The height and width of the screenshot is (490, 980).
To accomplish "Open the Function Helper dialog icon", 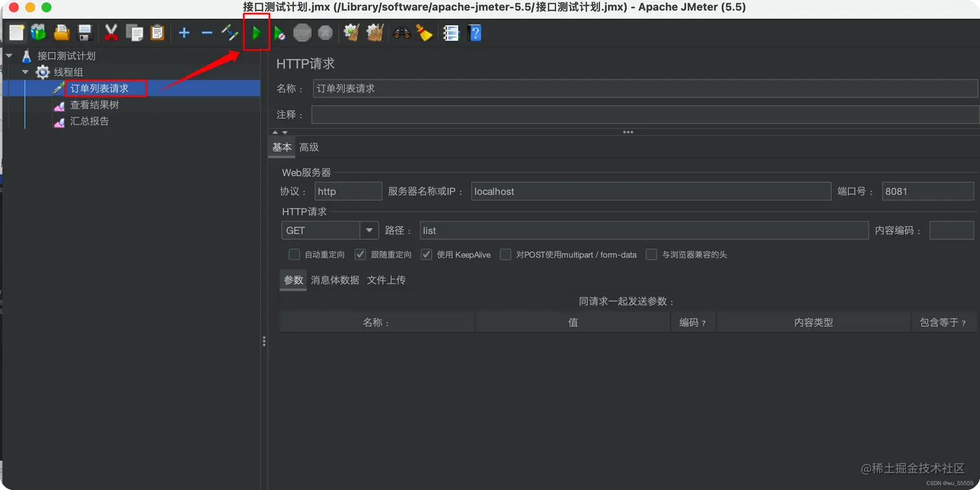I will (x=451, y=32).
